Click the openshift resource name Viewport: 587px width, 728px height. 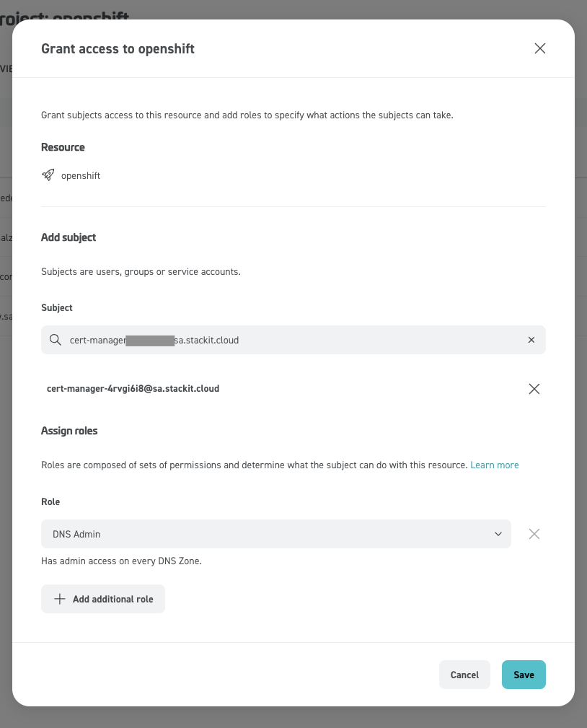(x=81, y=175)
